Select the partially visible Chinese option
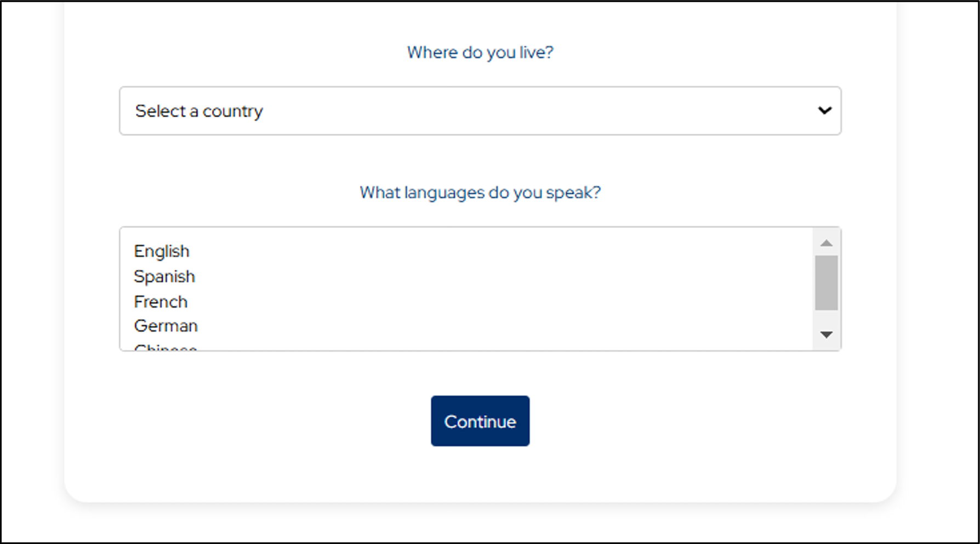Image resolution: width=980 pixels, height=544 pixels. pyautogui.click(x=166, y=347)
